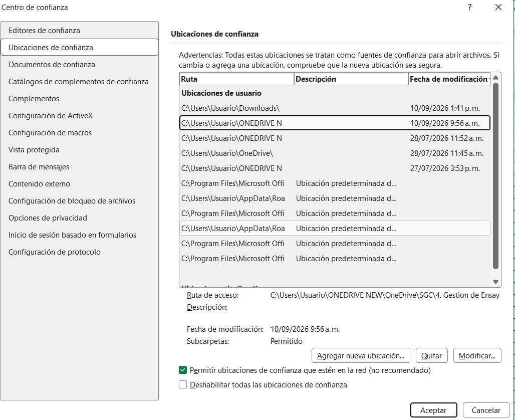Check Deshabilitar todas las ubicaciones de confianza
Viewport: 515px width, 420px height.
tap(183, 384)
